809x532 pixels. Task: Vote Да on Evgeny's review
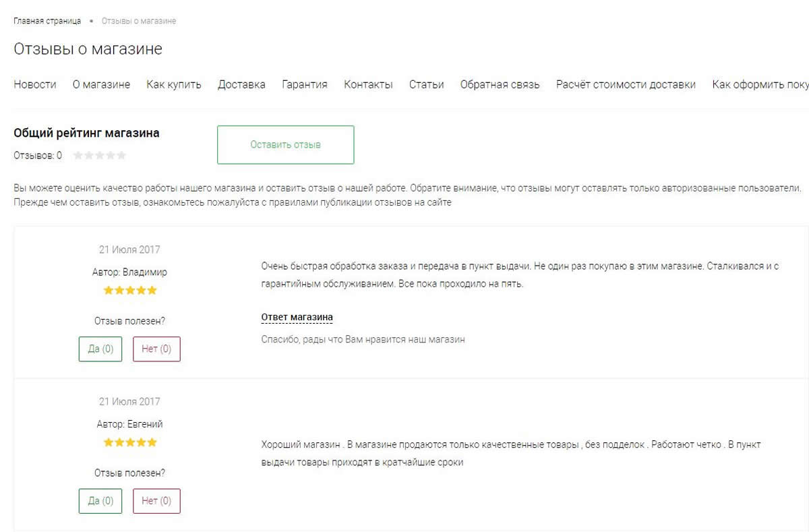tap(100, 501)
